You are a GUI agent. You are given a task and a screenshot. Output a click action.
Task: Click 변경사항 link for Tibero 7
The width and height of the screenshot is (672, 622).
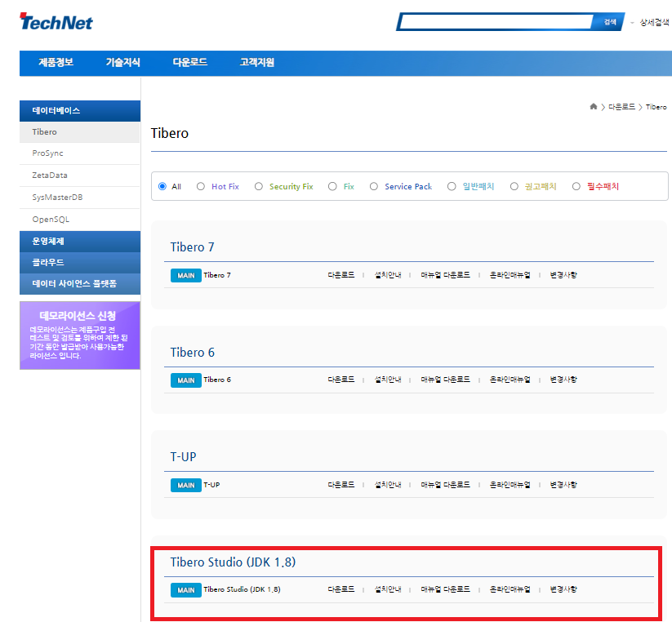click(x=563, y=275)
